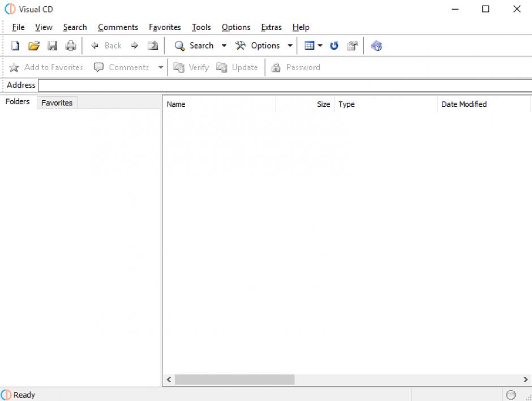This screenshot has height=401, width=532.
Task: Go Forward using the right arrow
Action: point(135,45)
